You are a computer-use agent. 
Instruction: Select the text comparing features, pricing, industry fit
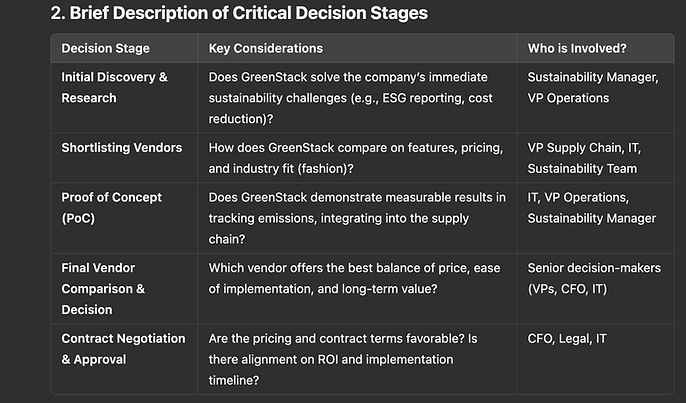[356, 158]
